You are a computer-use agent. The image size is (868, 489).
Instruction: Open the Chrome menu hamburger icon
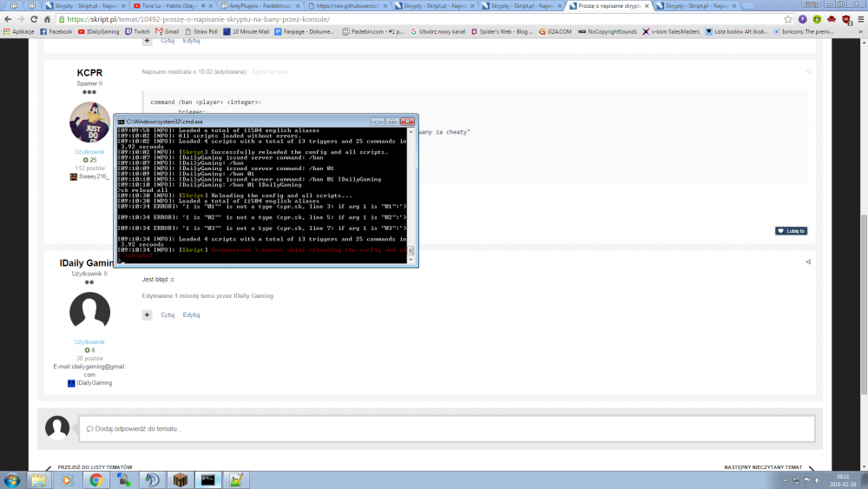pyautogui.click(x=860, y=19)
